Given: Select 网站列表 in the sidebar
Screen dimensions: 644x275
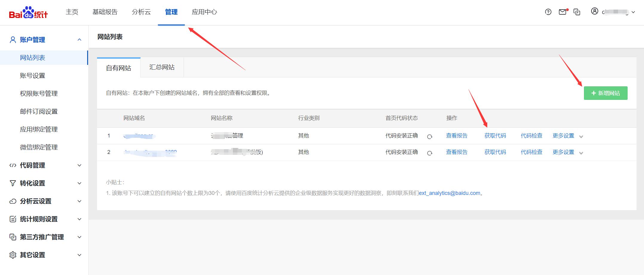Looking at the screenshot, I should point(32,57).
